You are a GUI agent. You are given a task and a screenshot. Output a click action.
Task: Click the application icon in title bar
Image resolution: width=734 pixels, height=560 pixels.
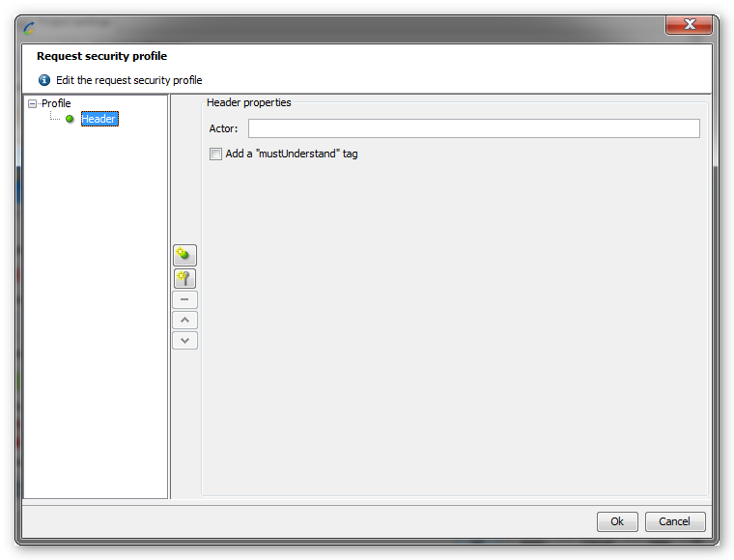29,27
